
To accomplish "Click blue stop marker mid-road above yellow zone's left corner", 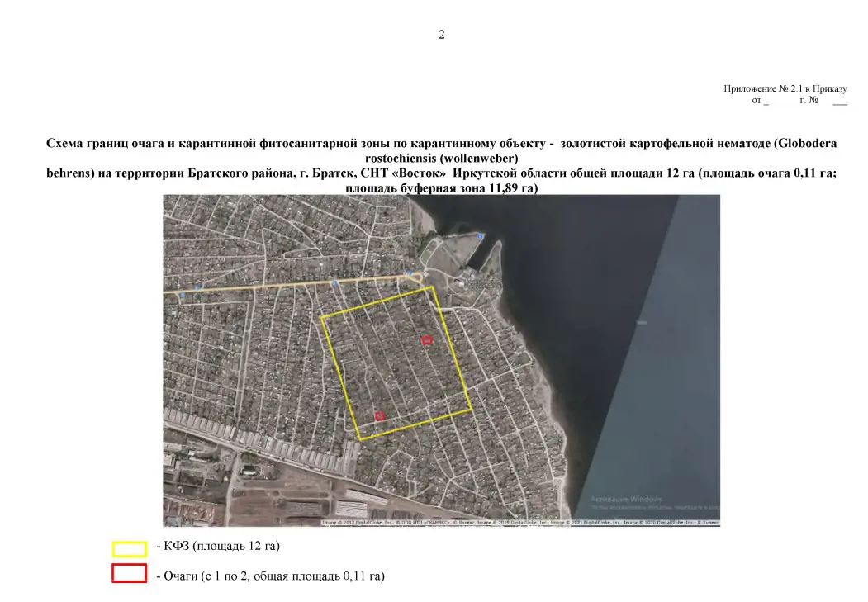I will click(334, 282).
